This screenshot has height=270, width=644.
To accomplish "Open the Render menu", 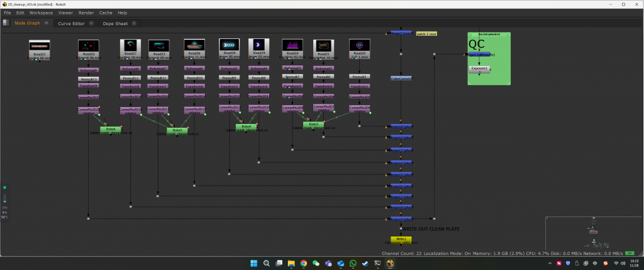I will tap(87, 13).
